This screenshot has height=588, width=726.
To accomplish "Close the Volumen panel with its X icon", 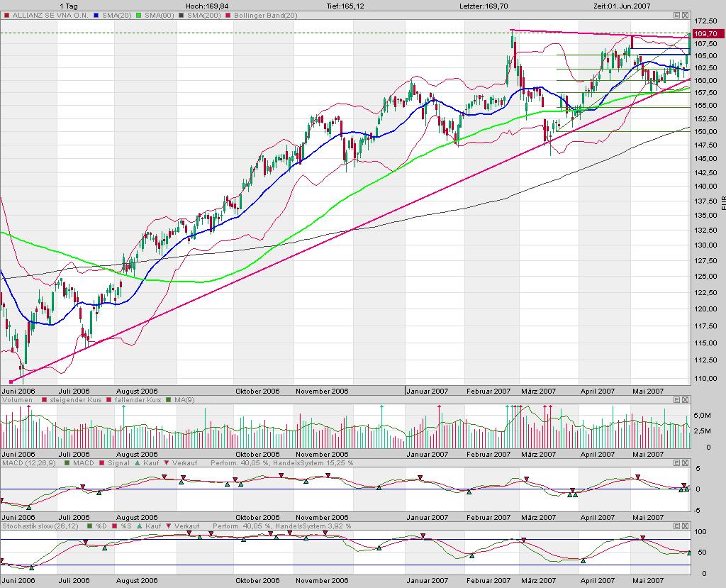I will click(x=686, y=399).
